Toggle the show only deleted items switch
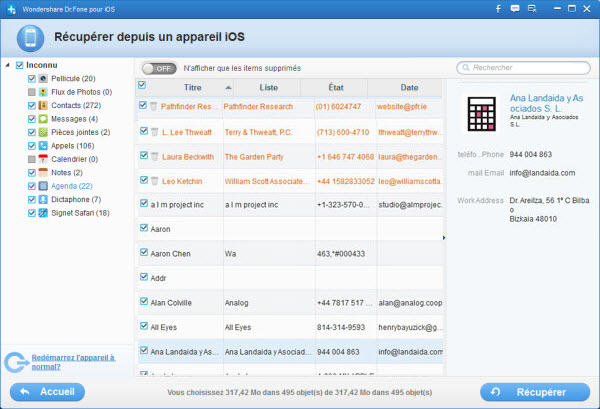 tap(159, 68)
